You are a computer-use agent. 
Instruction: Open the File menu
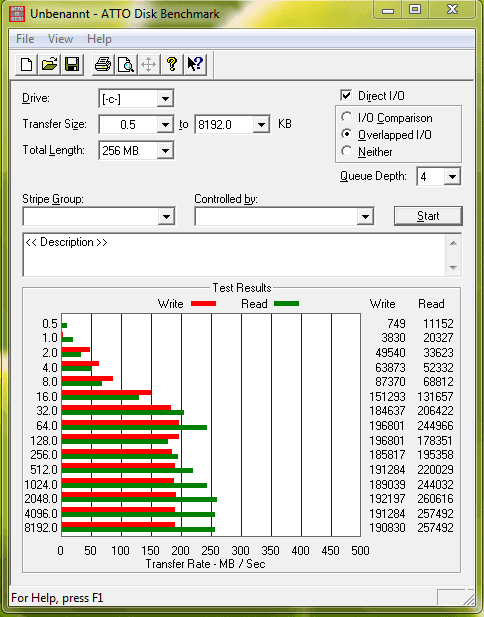pos(25,39)
